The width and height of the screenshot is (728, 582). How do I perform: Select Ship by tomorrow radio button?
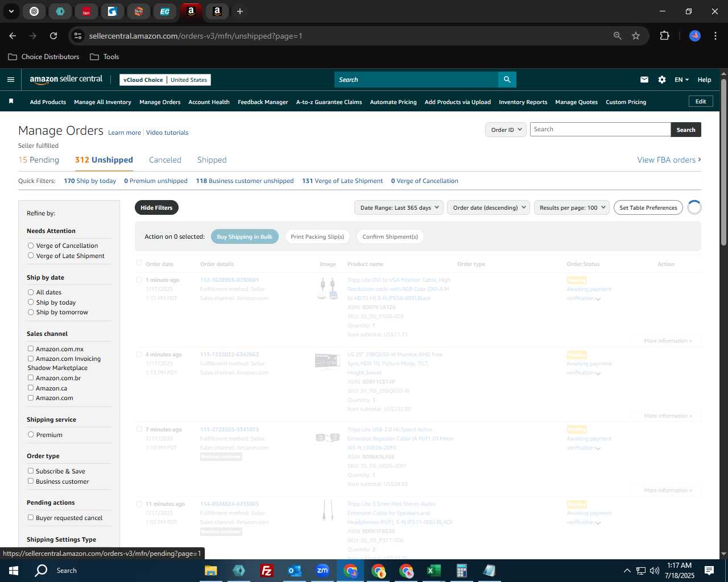click(31, 312)
